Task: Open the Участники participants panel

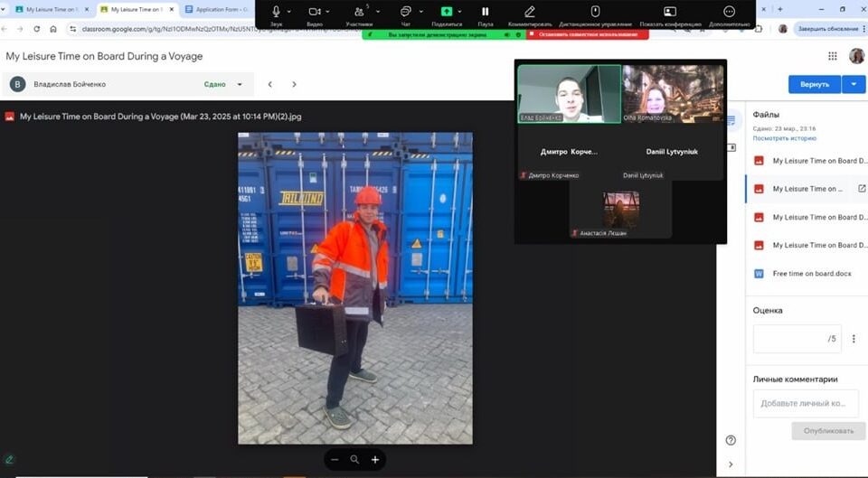Action: point(360,12)
